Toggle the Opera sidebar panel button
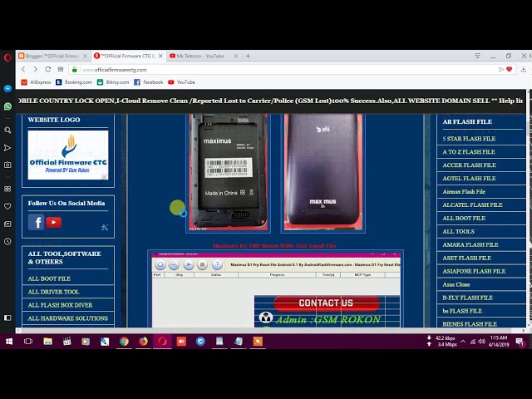Image resolution: width=532 pixels, height=399 pixels. [7, 318]
